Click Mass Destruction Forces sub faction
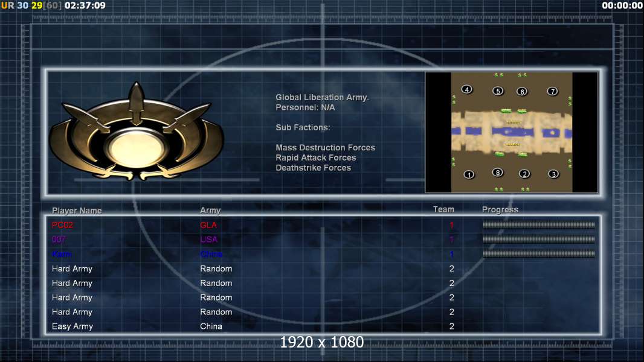 pyautogui.click(x=325, y=148)
